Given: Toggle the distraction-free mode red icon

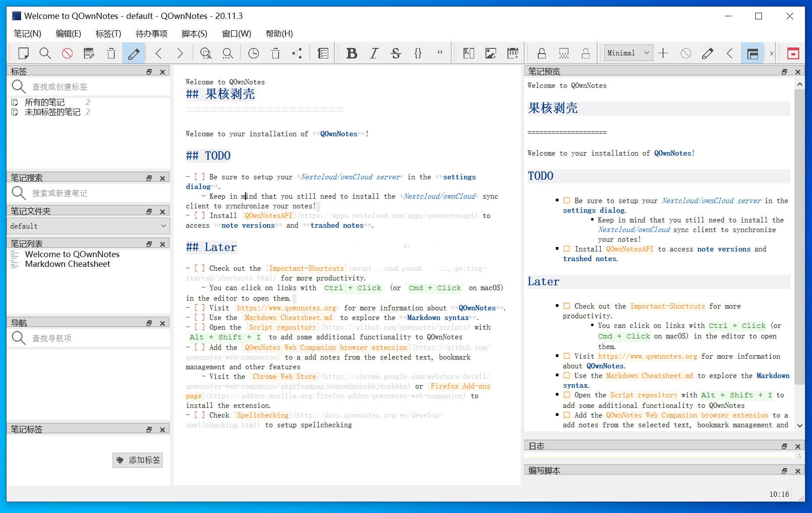Looking at the screenshot, I should 793,53.
